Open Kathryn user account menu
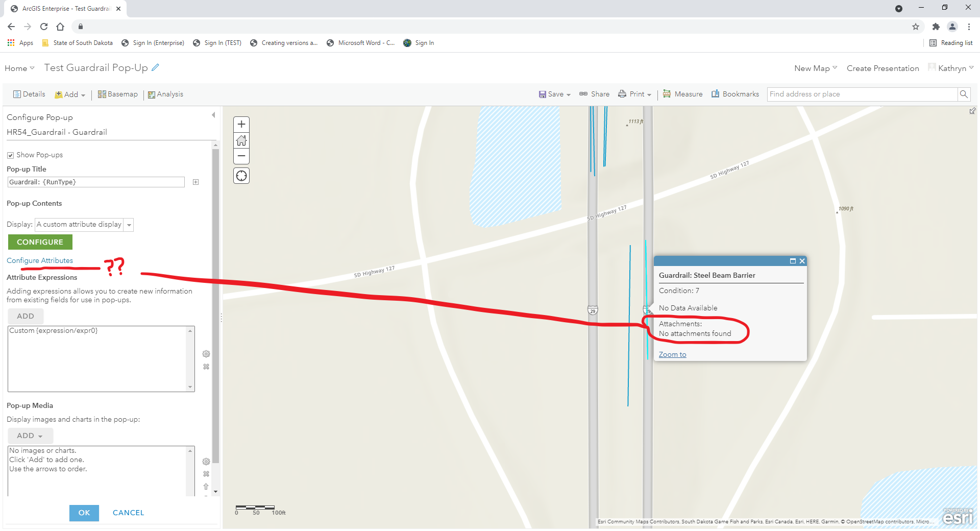The height and width of the screenshot is (531, 980). pos(951,68)
